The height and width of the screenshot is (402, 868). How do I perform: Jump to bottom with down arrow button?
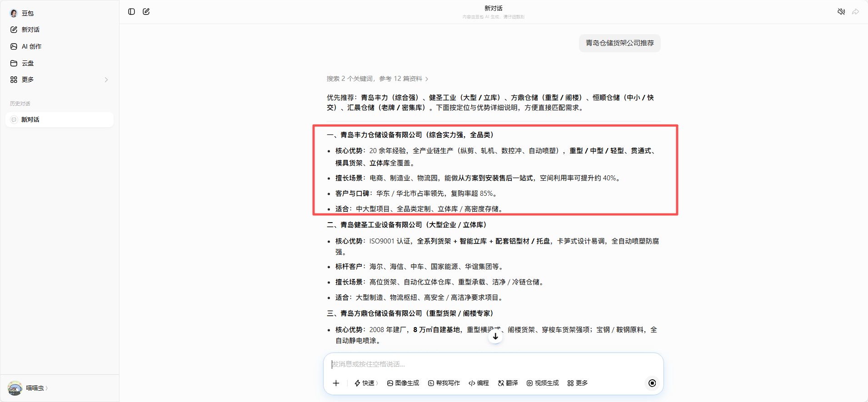(495, 337)
